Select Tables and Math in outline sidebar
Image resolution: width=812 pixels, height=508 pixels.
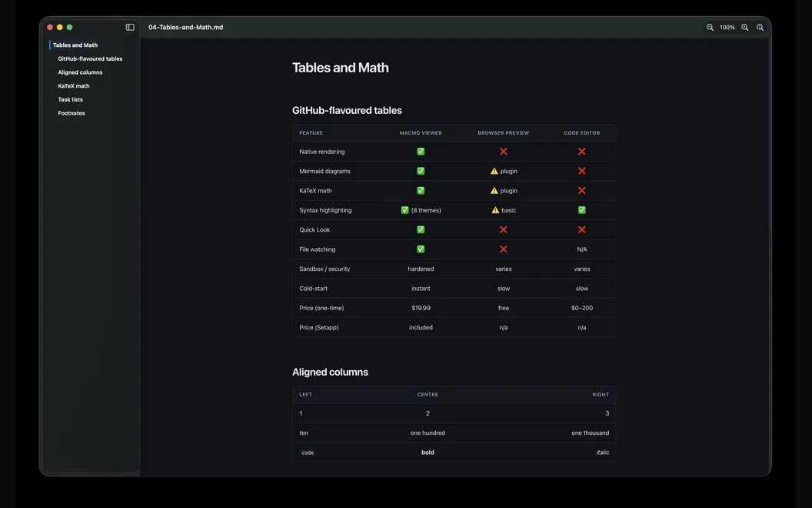(x=75, y=45)
